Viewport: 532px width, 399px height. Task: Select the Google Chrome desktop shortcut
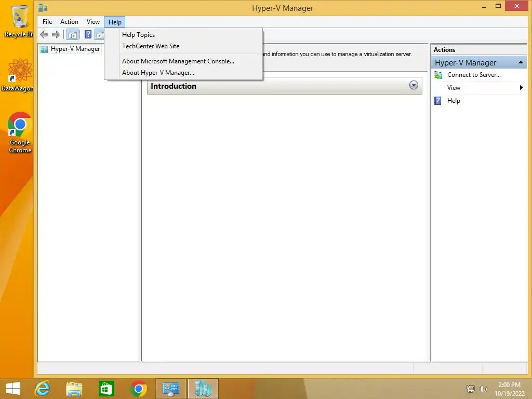coord(20,132)
